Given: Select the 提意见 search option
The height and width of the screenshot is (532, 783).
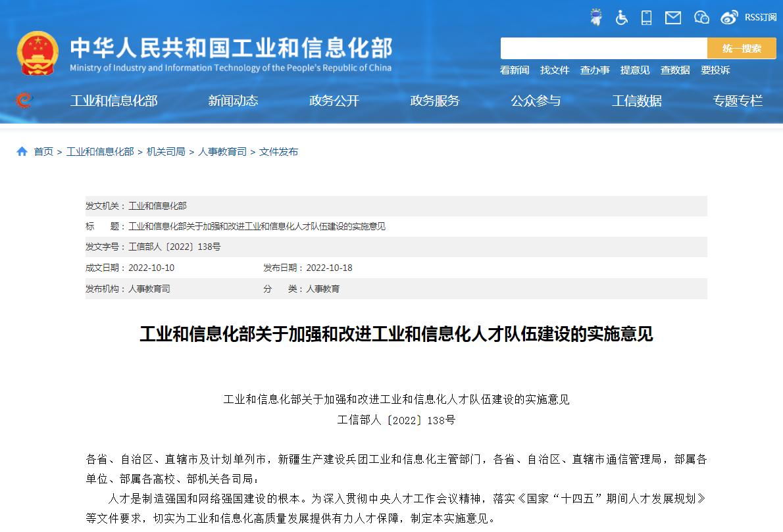Looking at the screenshot, I should 635,70.
